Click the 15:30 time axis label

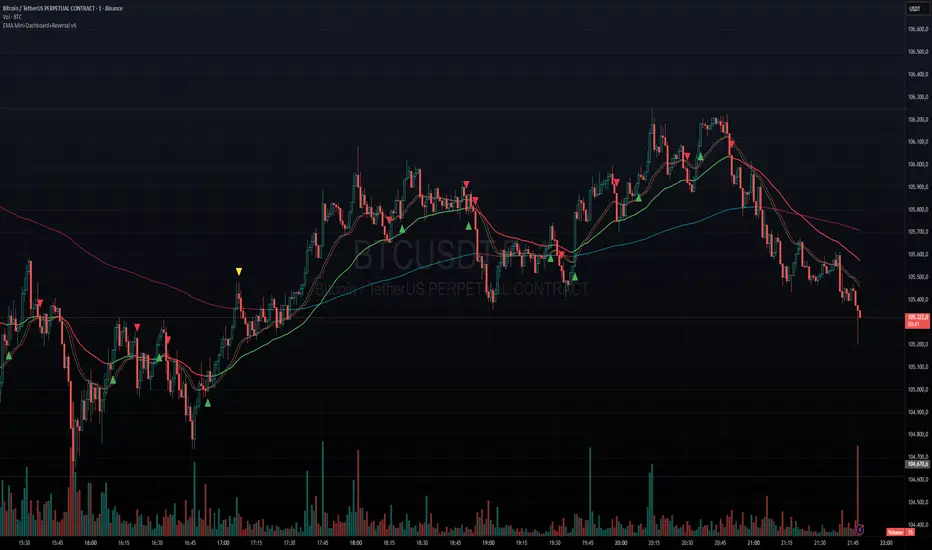[x=24, y=543]
